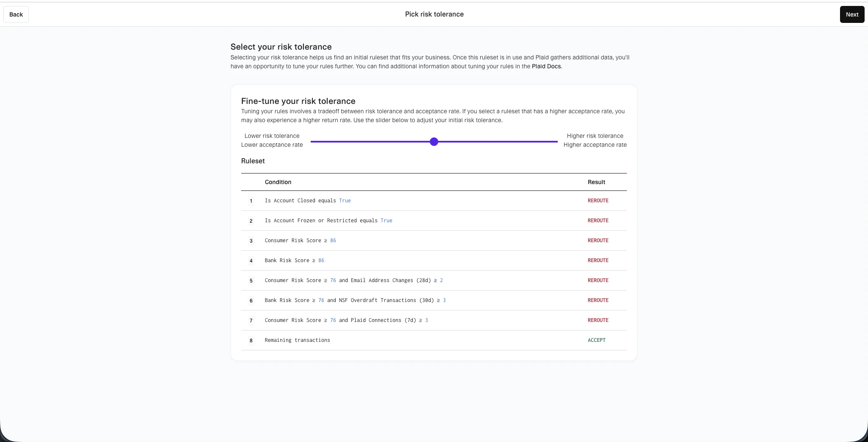The image size is (868, 442).
Task: Change REROUTE result for rule 1
Action: click(598, 201)
